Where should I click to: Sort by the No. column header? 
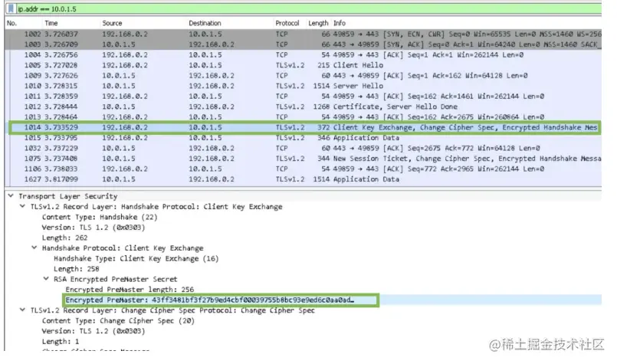tap(11, 23)
